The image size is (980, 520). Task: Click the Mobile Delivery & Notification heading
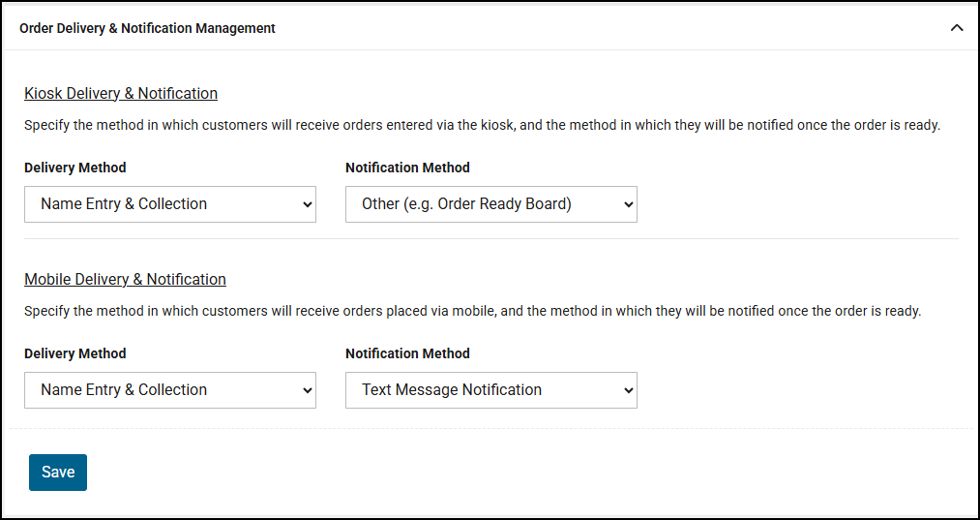click(125, 279)
